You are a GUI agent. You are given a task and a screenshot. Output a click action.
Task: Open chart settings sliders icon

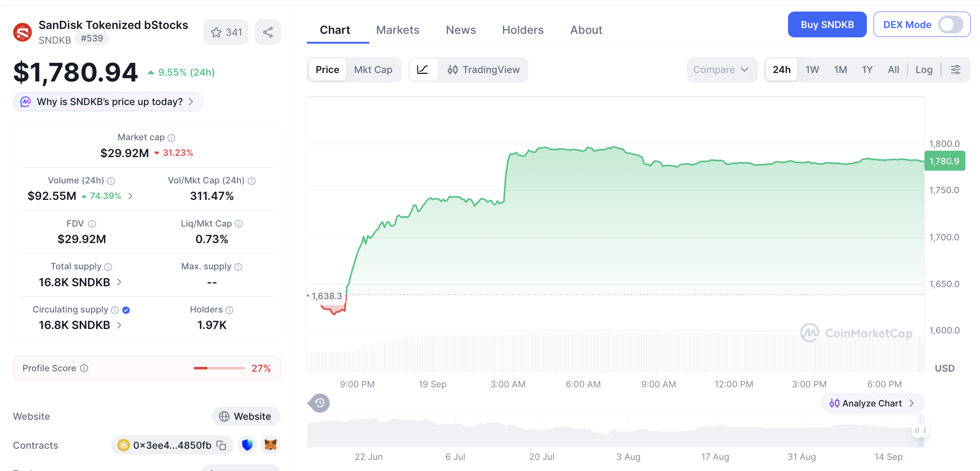(955, 69)
